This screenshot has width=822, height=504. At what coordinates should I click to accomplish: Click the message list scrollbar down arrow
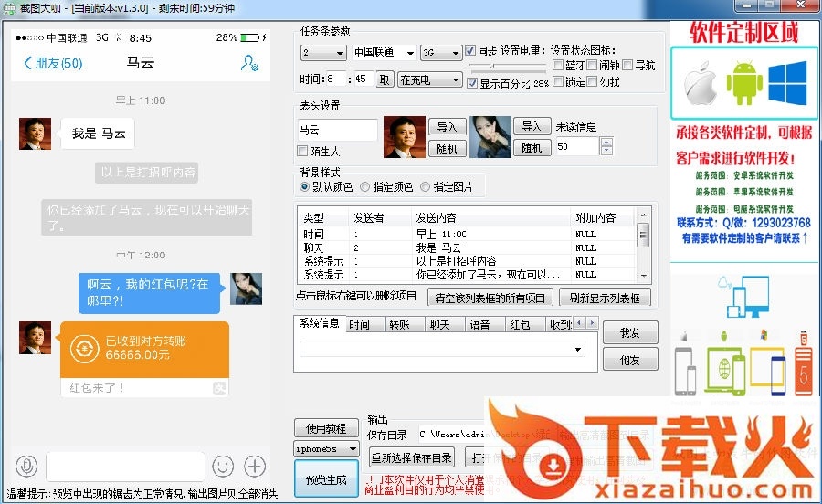(x=644, y=275)
